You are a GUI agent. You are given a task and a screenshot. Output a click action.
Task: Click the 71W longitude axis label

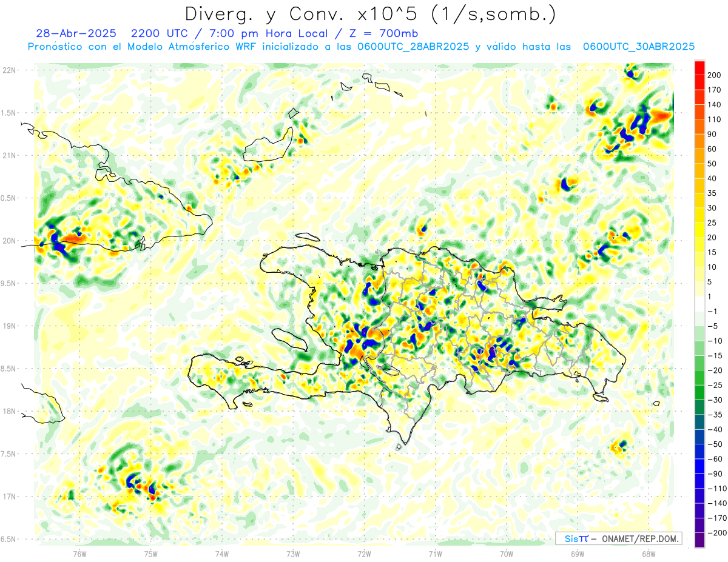pyautogui.click(x=435, y=553)
